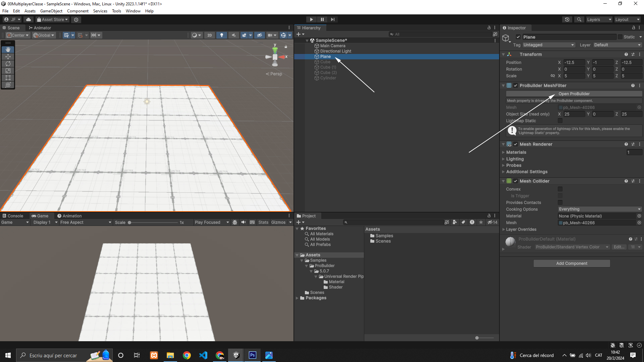Disable the Mesh Renderer component checkbox
Viewport: 644px width, 362px height.
point(516,144)
